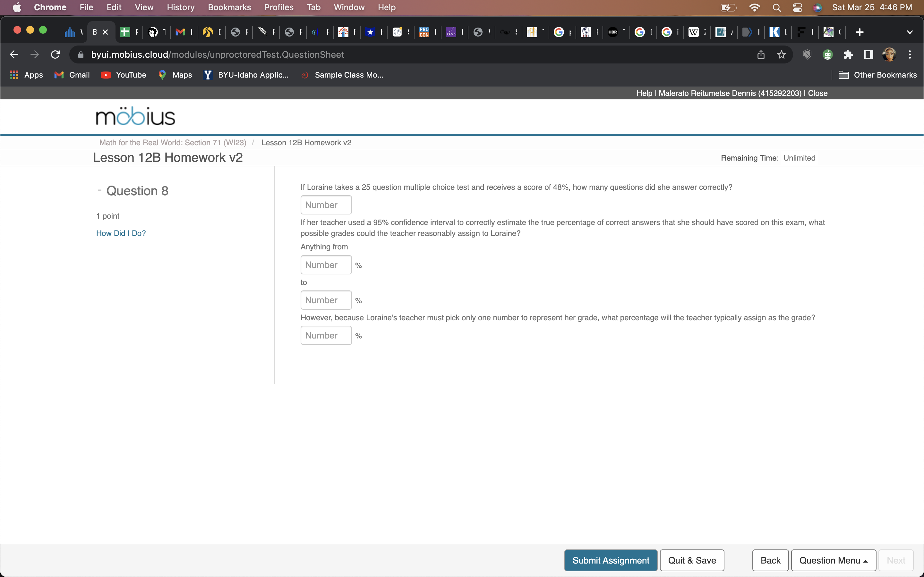Click the Submit Assignment button
924x577 pixels.
coord(610,560)
